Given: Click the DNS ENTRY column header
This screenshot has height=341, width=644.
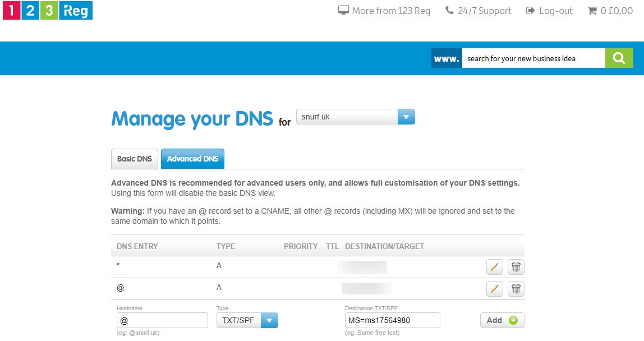Looking at the screenshot, I should (137, 246).
